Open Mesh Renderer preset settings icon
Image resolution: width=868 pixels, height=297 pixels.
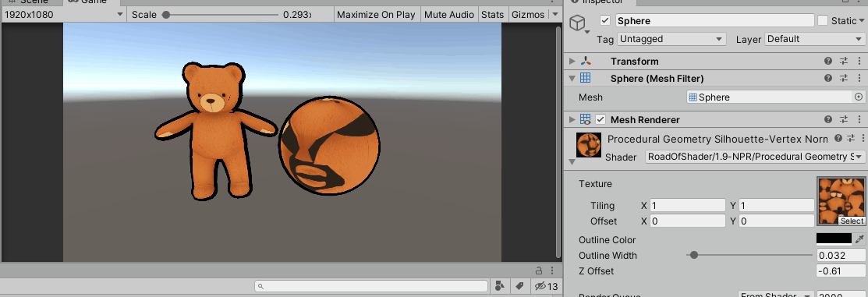click(844, 119)
